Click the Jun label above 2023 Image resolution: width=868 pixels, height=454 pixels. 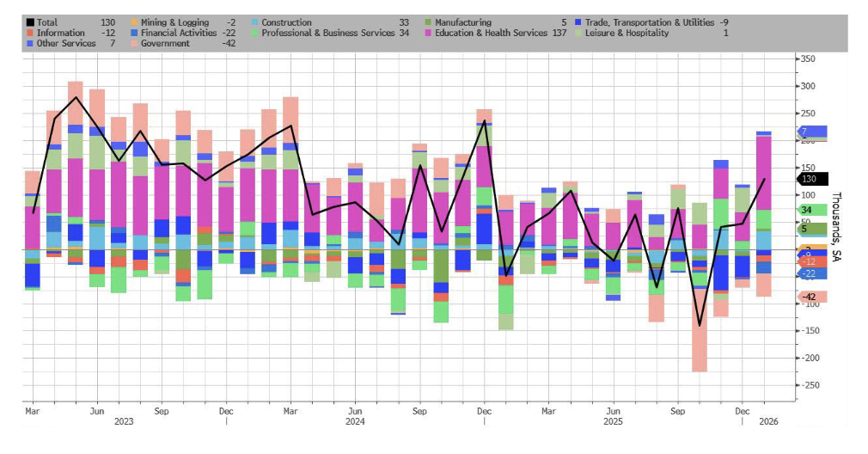(97, 411)
